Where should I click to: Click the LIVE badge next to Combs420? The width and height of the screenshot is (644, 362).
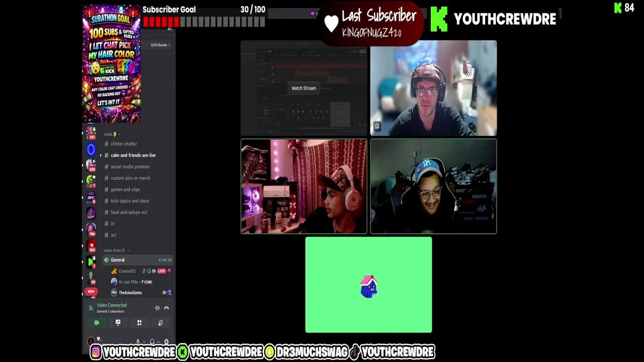pyautogui.click(x=162, y=271)
